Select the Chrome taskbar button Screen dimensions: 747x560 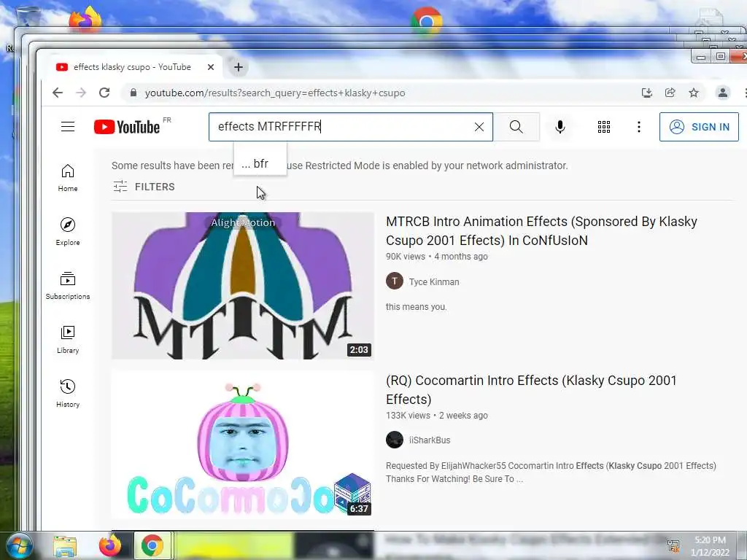pos(152,545)
